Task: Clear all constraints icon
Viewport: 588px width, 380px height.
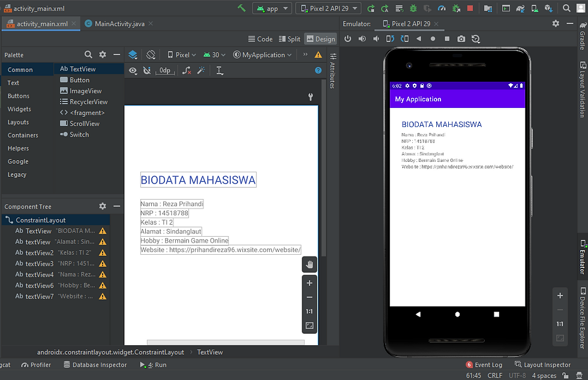Action: (187, 71)
